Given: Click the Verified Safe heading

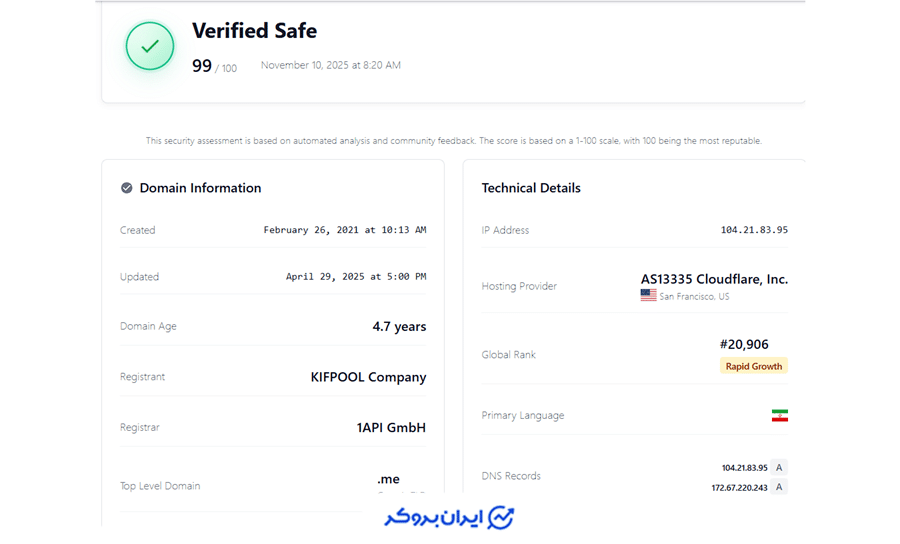Looking at the screenshot, I should (x=254, y=31).
